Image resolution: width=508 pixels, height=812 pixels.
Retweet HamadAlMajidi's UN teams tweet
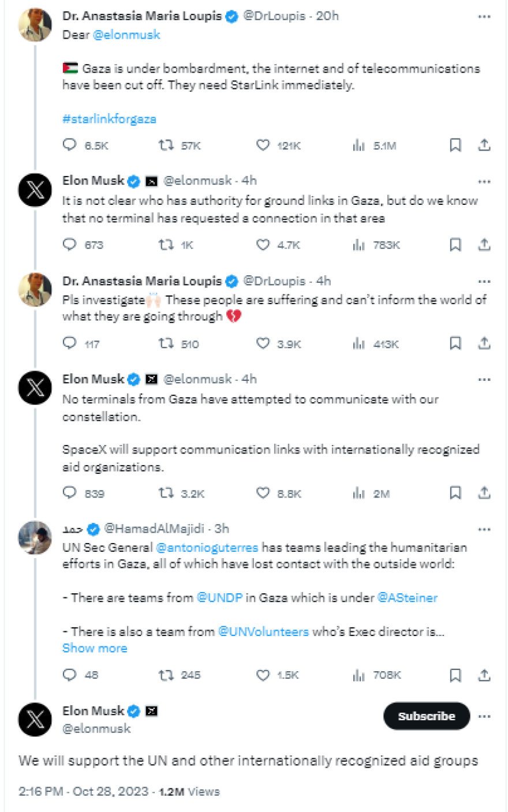pyautogui.click(x=167, y=675)
